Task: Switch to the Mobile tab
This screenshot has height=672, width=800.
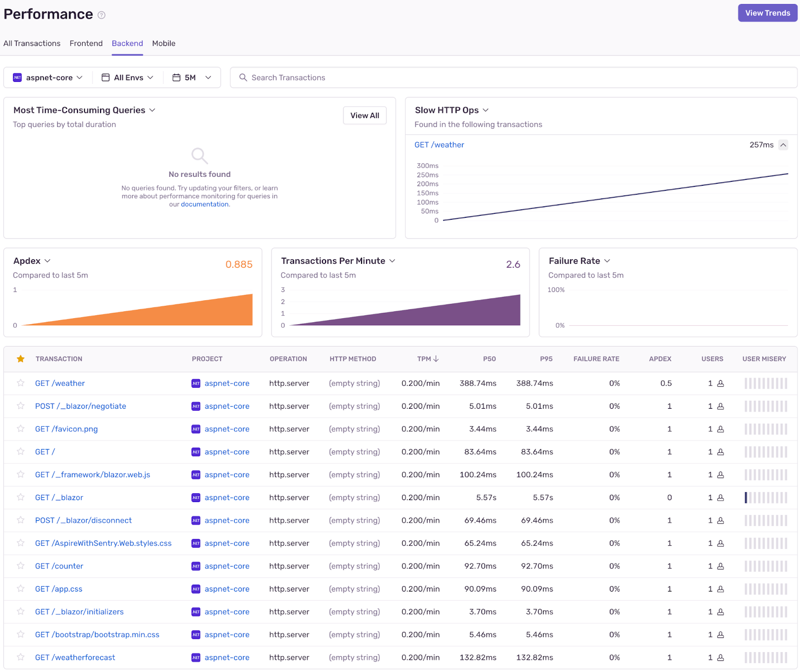Action: tap(163, 43)
